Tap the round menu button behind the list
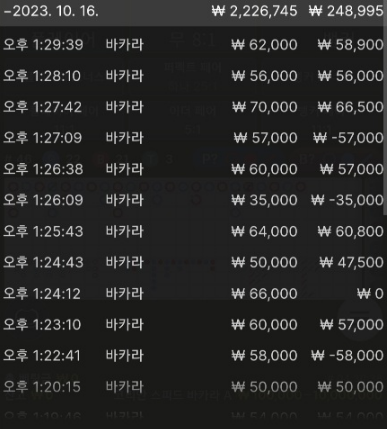The height and width of the screenshot is (429, 387). pos(362,315)
